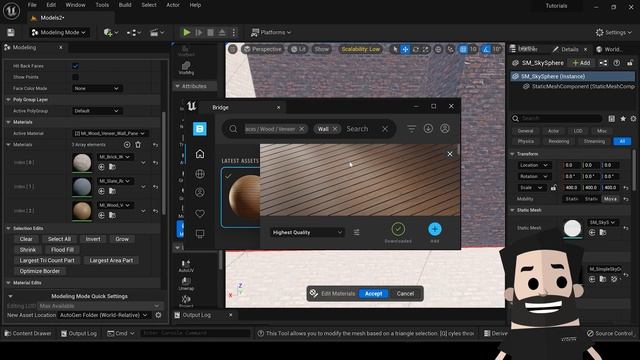Click Largest Tri Count Part button
Image resolution: width=640 pixels, height=360 pixels.
[x=47, y=260]
